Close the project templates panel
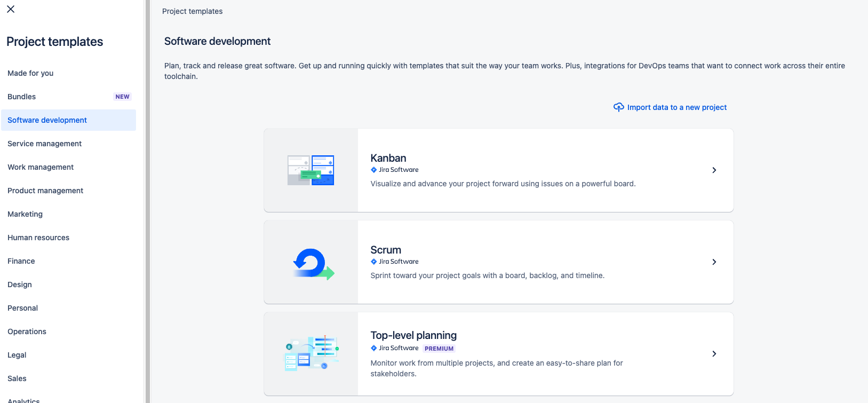Viewport: 868px width, 403px height. pos(11,9)
